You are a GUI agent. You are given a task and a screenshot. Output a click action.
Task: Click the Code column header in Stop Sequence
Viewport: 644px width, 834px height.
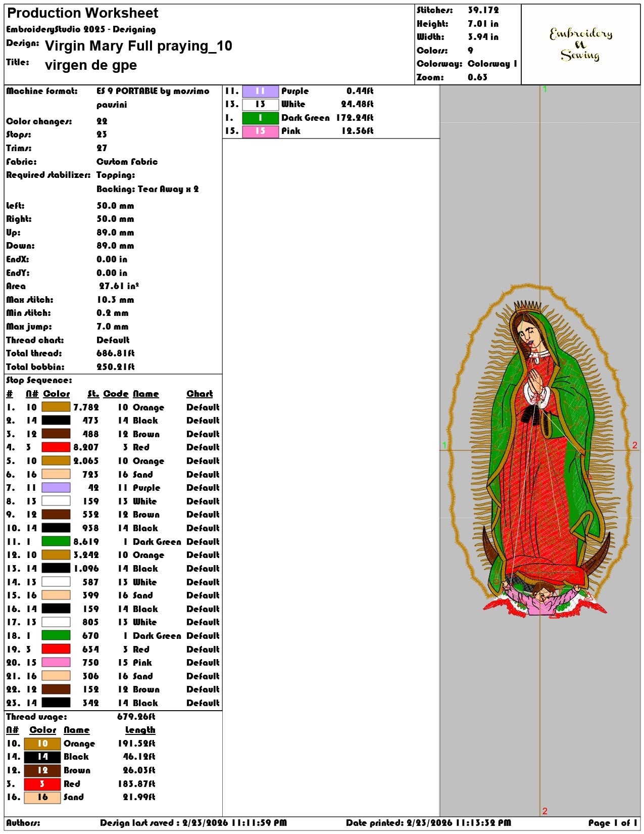point(116,394)
